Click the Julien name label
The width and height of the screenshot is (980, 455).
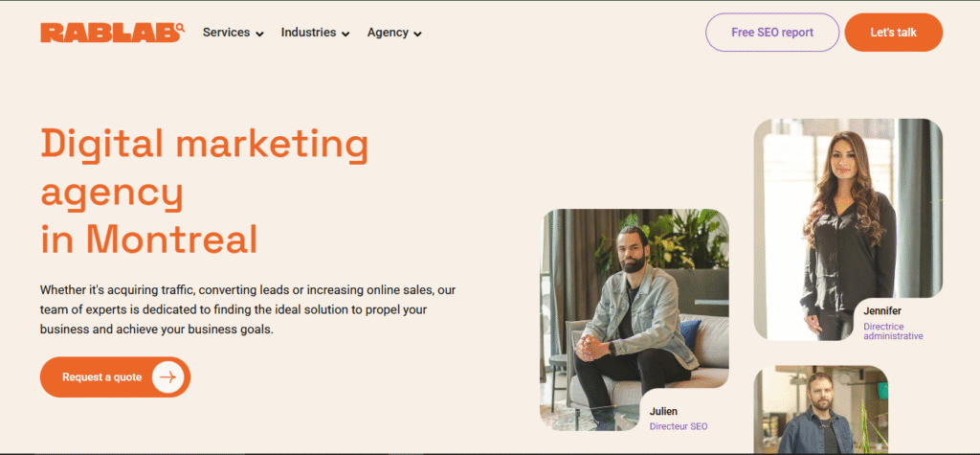point(664,412)
